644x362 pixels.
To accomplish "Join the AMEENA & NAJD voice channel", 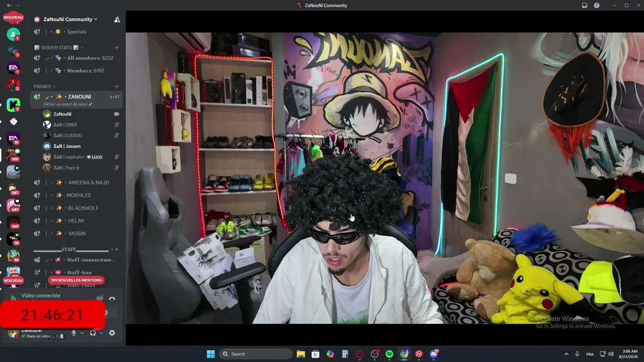I will pyautogui.click(x=76, y=183).
